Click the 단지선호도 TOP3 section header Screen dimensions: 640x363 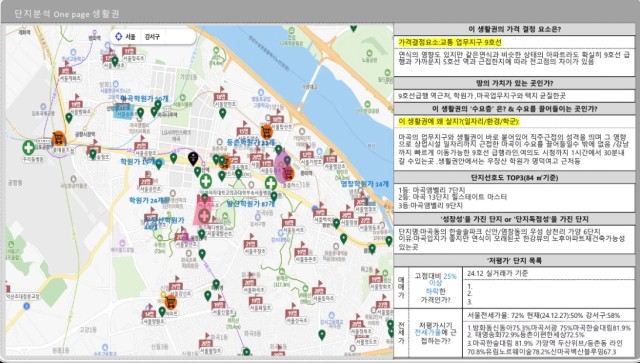(514, 178)
